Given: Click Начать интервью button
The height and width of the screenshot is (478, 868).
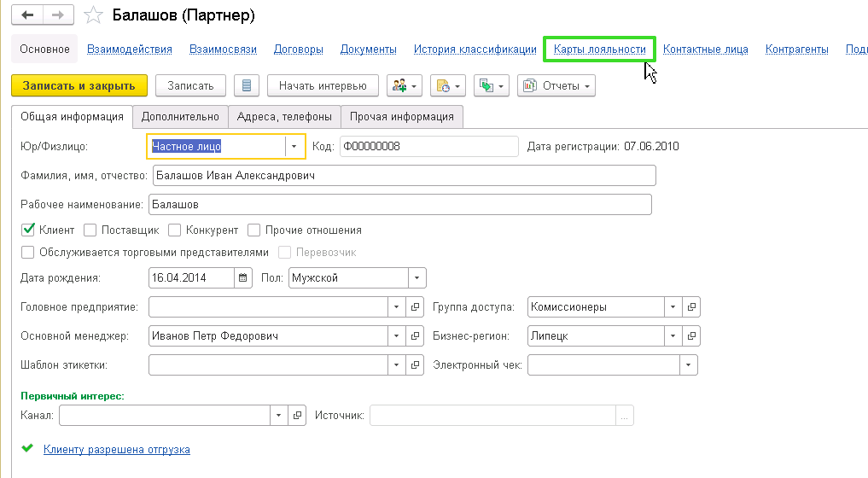Looking at the screenshot, I should tap(323, 86).
